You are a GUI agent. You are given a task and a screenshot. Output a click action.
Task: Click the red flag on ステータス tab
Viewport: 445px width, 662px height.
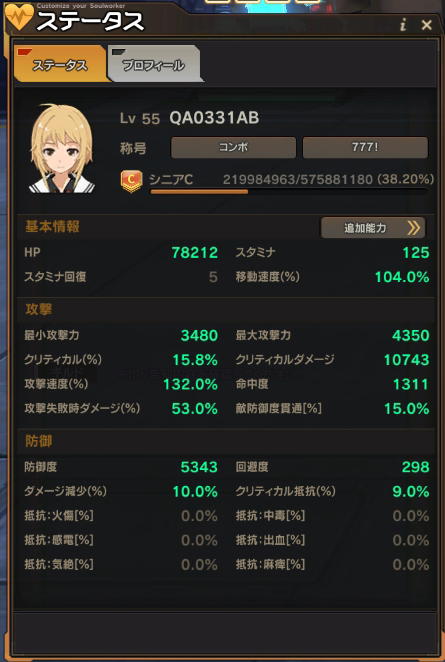point(24,52)
